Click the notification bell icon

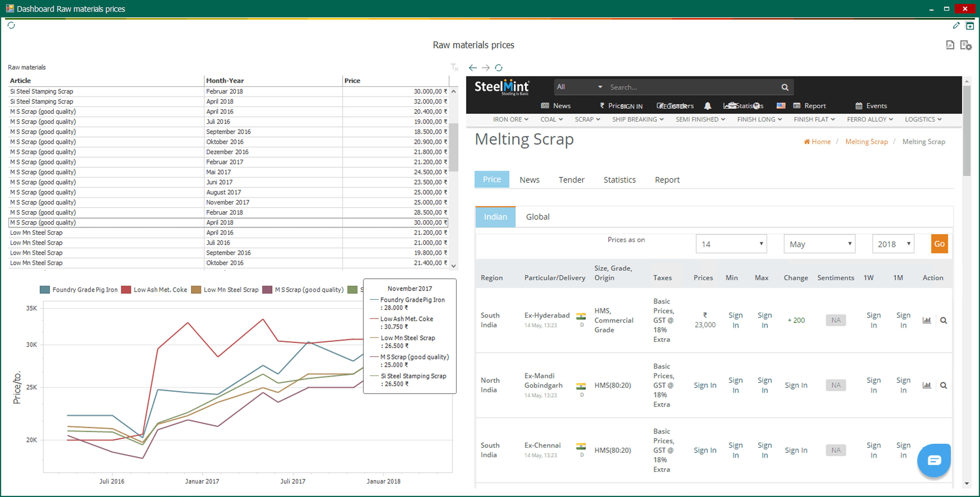[707, 106]
